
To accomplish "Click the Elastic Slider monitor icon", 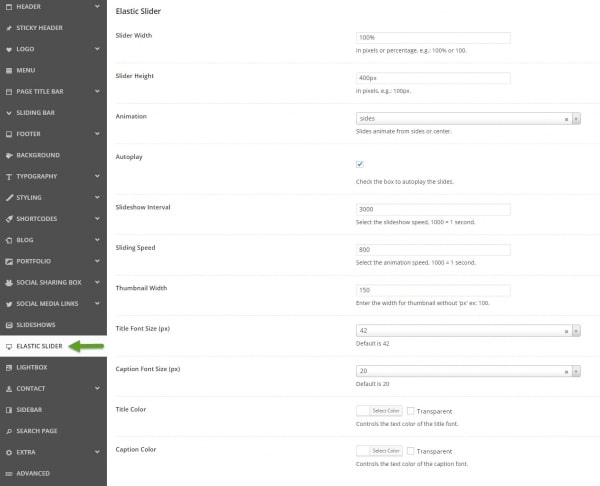I will [9, 346].
